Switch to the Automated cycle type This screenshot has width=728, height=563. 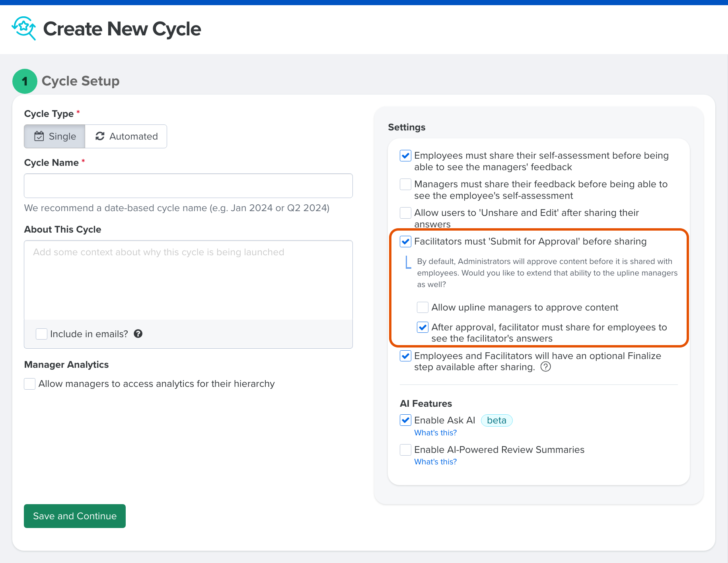coord(126,136)
